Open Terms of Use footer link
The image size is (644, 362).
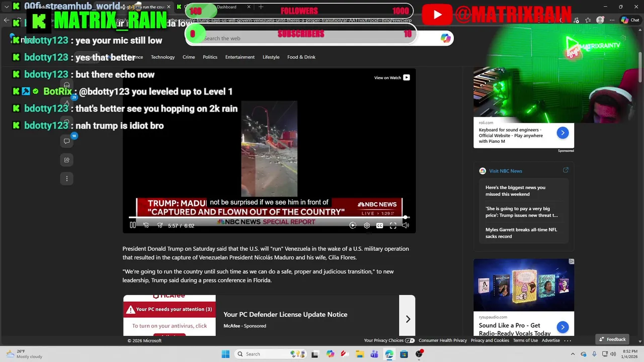525,340
